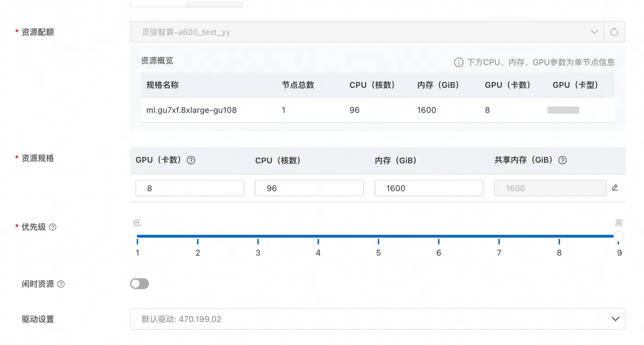Click the 1600 memory cell in overview table
Image resolution: width=644 pixels, height=345 pixels.
426,110
